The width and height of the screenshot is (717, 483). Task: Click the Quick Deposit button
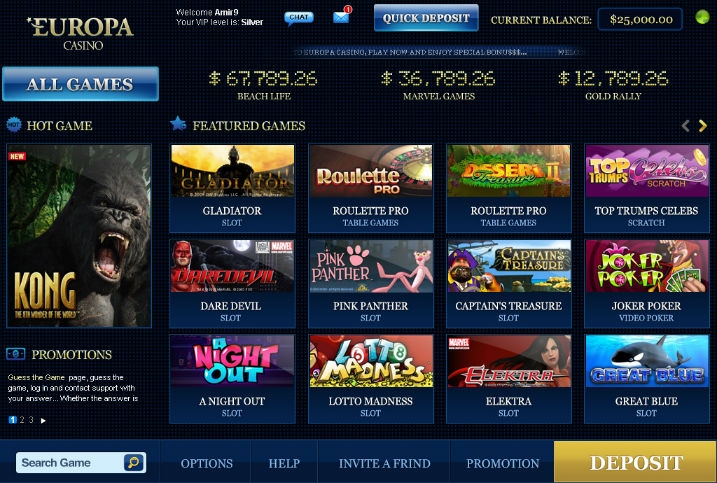click(x=426, y=18)
